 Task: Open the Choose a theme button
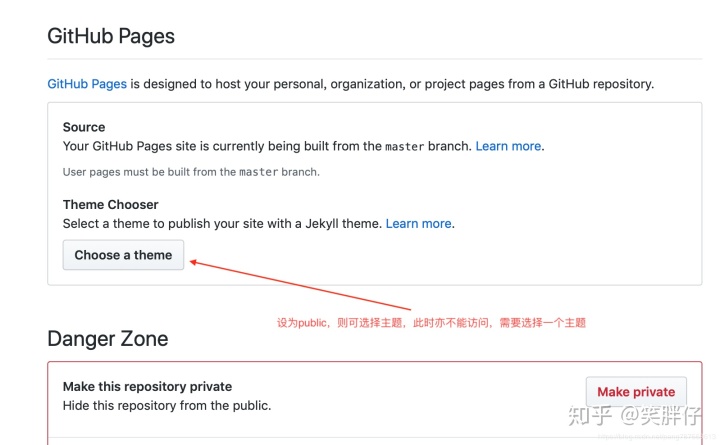[123, 255]
